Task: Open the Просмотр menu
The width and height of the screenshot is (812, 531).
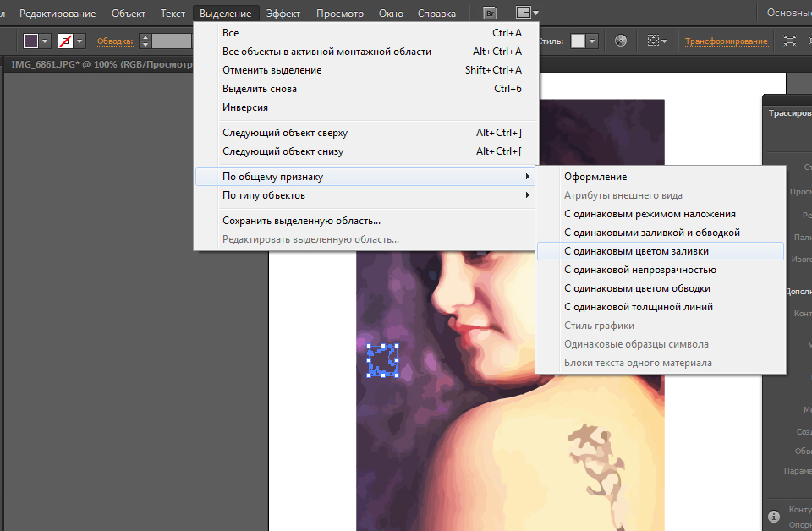Action: (340, 14)
